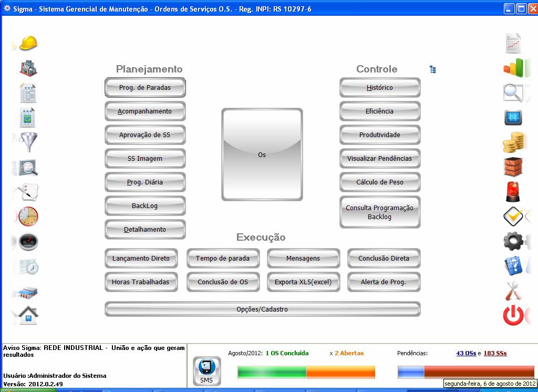Open the speedometer gauge icon

point(28,242)
